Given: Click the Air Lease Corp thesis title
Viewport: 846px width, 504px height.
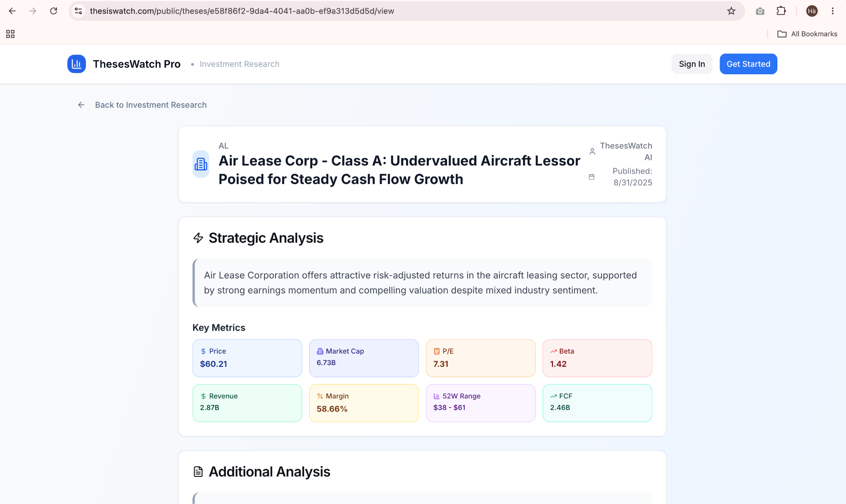Looking at the screenshot, I should click(x=399, y=170).
